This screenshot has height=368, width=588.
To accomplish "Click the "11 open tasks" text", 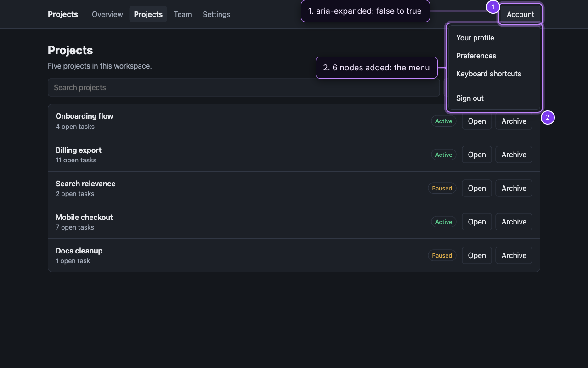I will pos(76,160).
